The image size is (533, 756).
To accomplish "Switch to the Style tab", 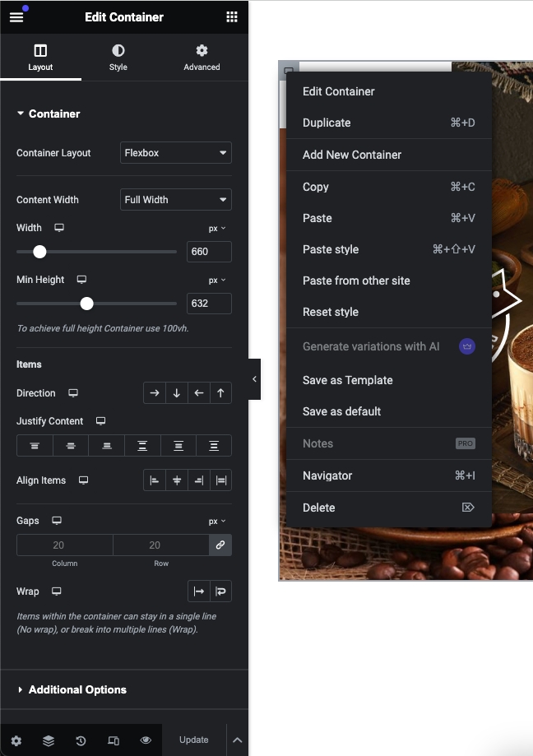I will point(118,58).
